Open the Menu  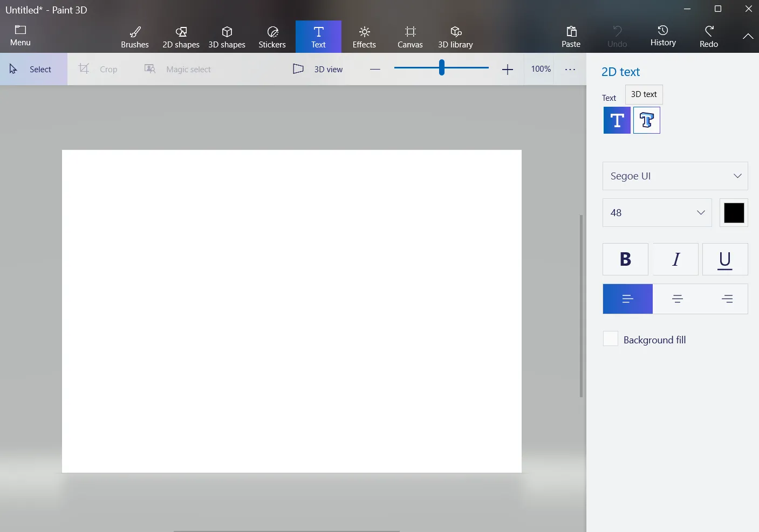[x=20, y=36]
